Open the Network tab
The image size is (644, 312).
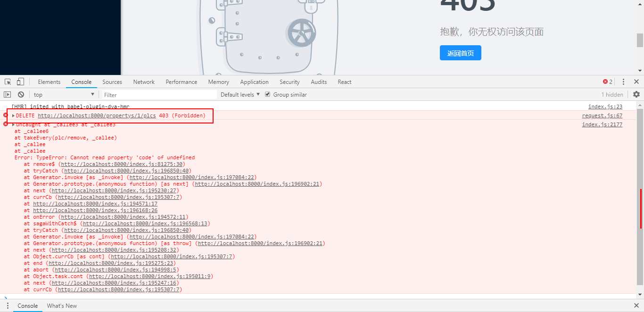tap(144, 82)
